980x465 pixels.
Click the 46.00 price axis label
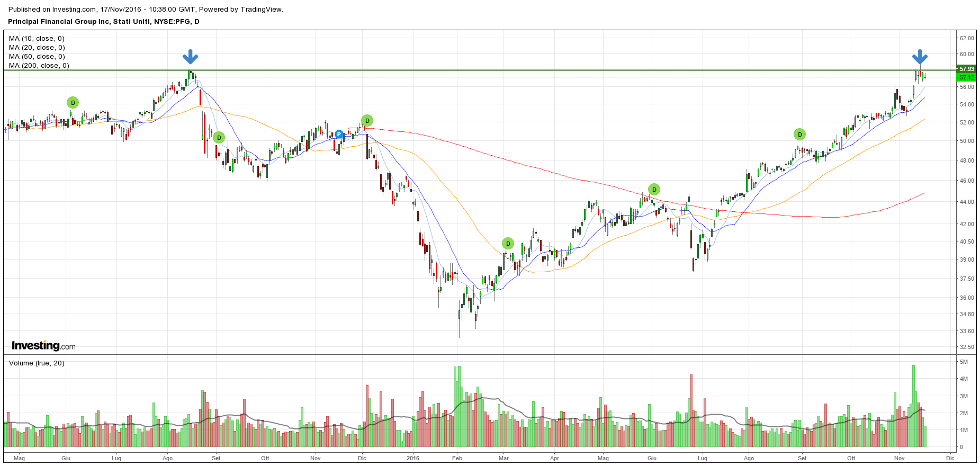pyautogui.click(x=967, y=181)
